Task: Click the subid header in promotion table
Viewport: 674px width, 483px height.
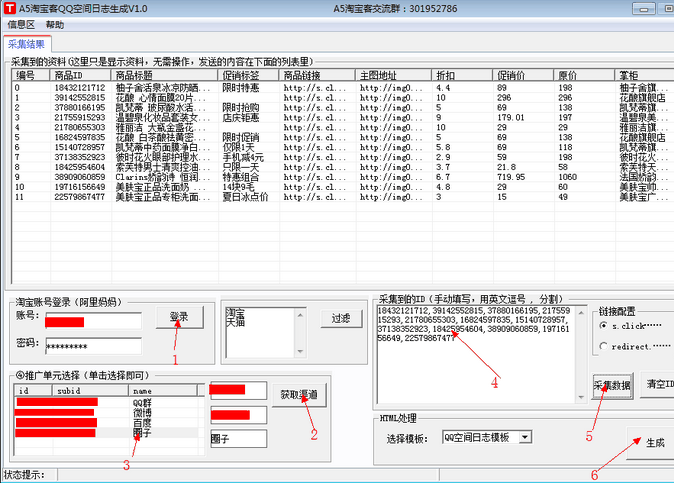Action: pyautogui.click(x=91, y=390)
